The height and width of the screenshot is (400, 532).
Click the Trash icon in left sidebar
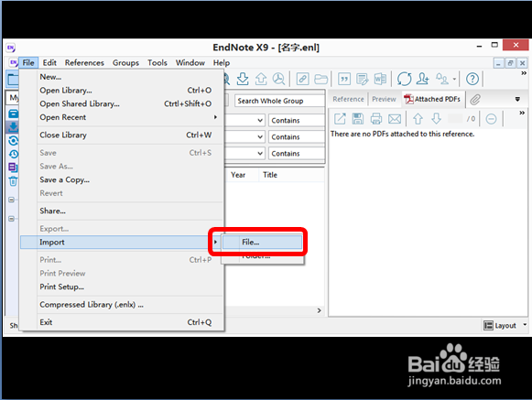[13, 181]
